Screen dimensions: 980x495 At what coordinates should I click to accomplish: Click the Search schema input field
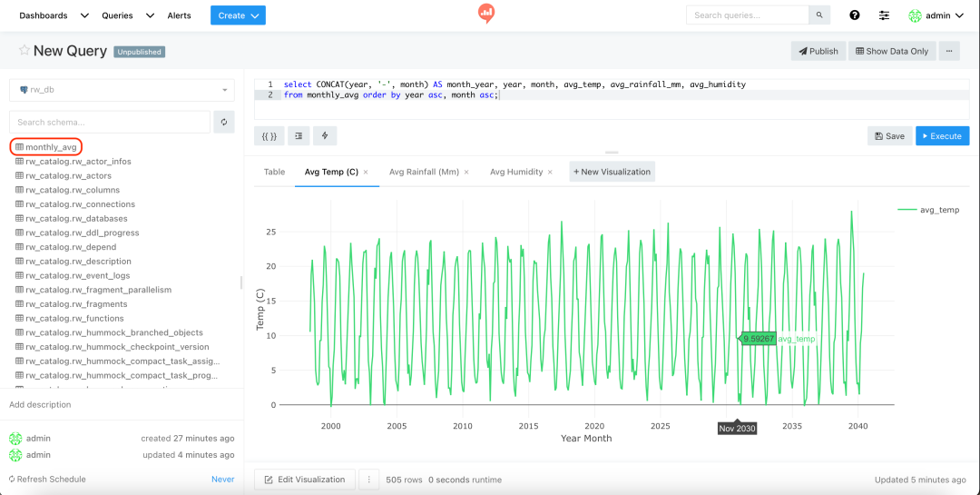tap(109, 122)
